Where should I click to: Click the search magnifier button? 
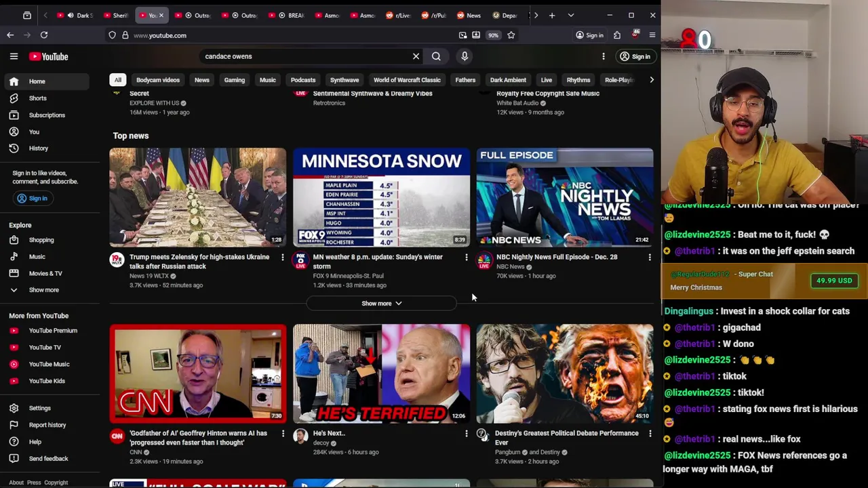pos(436,56)
